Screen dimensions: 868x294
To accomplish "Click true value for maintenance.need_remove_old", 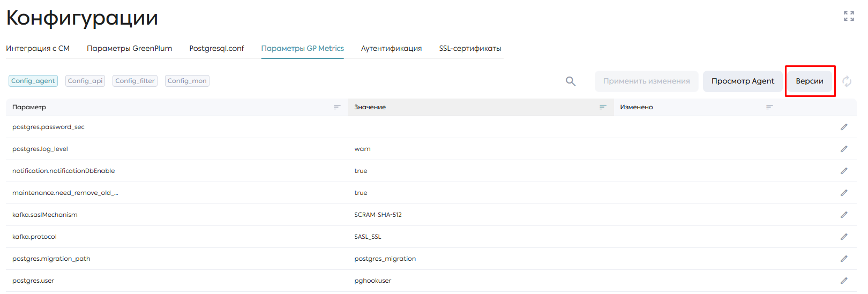I will point(361,193).
